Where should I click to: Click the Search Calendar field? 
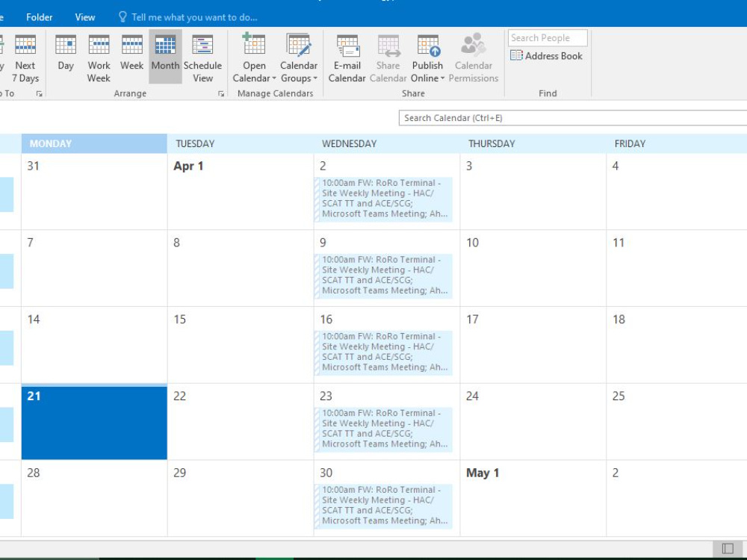(x=573, y=118)
